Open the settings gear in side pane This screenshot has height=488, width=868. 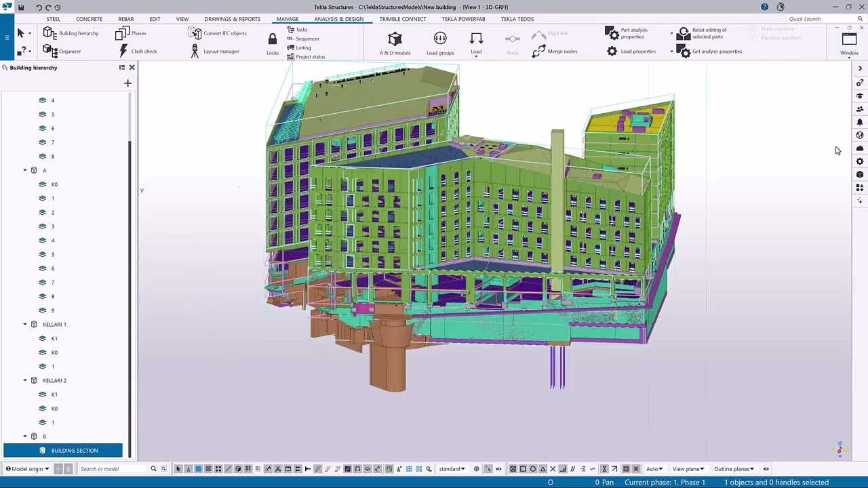(x=860, y=161)
